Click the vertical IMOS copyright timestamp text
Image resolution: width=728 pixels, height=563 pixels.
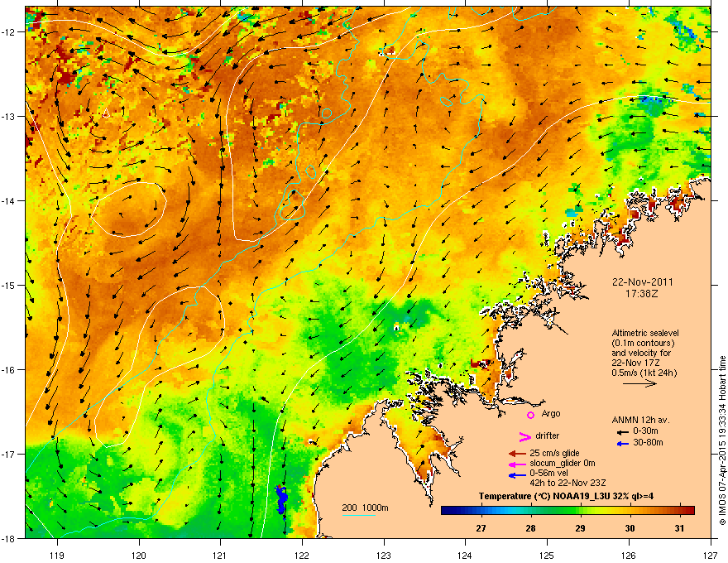[722, 440]
